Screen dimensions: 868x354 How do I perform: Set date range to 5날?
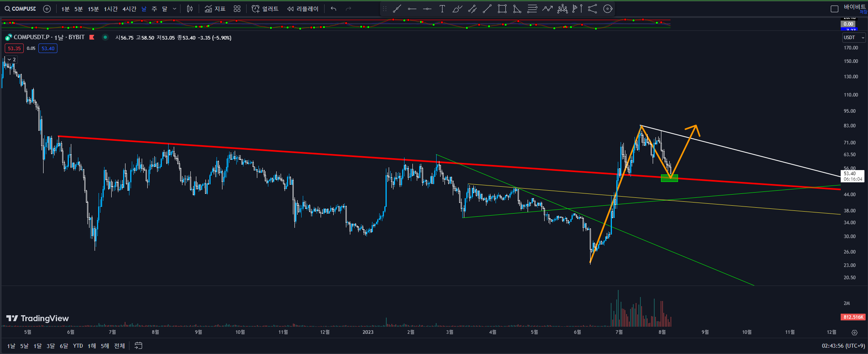[24, 346]
